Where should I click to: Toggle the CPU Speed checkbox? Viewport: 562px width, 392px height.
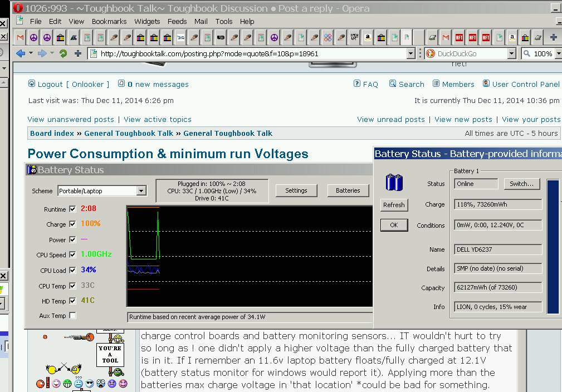73,254
